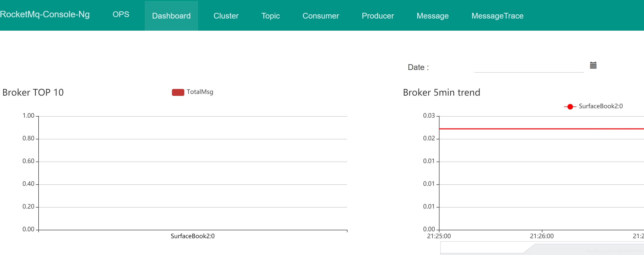Click the 21:26:00 time axis label
The width and height of the screenshot is (644, 255).
(x=542, y=236)
